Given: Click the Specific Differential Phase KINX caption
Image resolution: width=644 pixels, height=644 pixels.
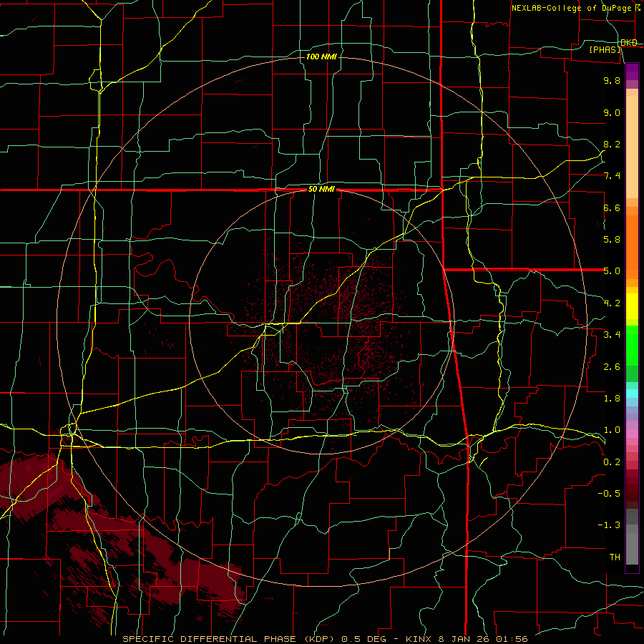Looking at the screenshot, I should 325,639.
